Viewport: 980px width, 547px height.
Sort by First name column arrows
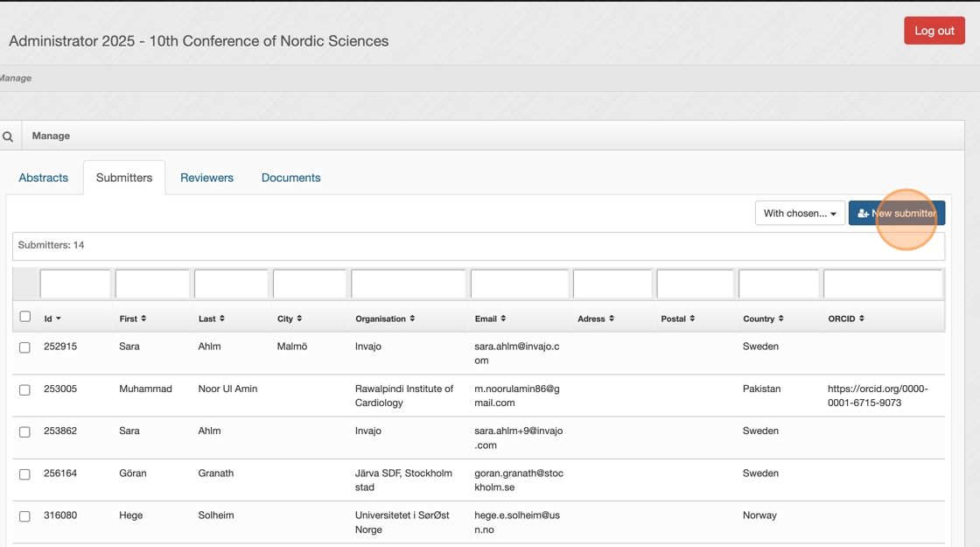coord(143,319)
